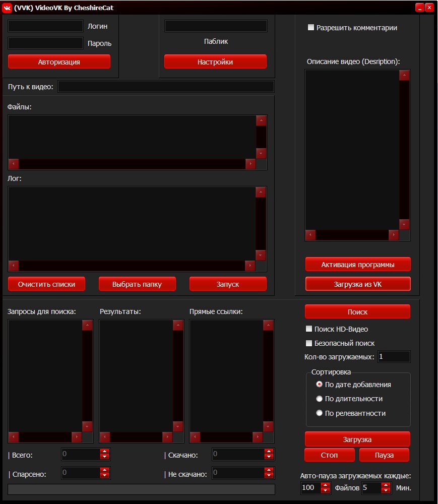Image resolution: width=438 pixels, height=504 pixels.
Task: Click Описание видео scroll-up arrow
Action: [x=404, y=76]
